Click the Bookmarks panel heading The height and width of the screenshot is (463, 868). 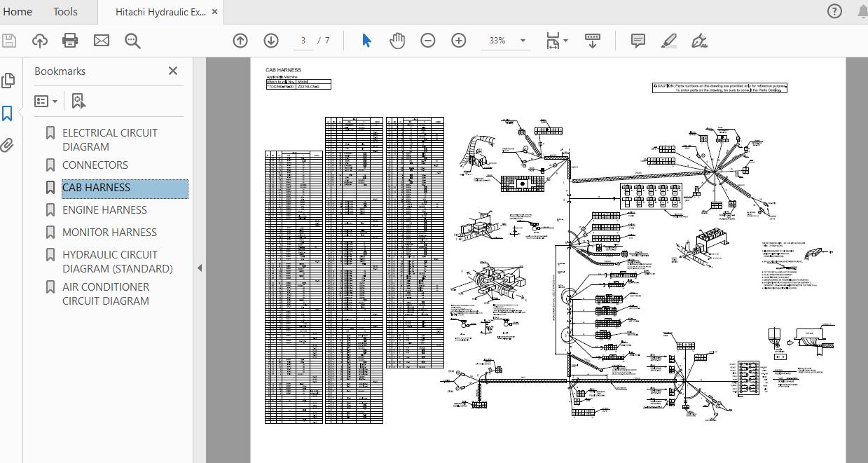(60, 71)
